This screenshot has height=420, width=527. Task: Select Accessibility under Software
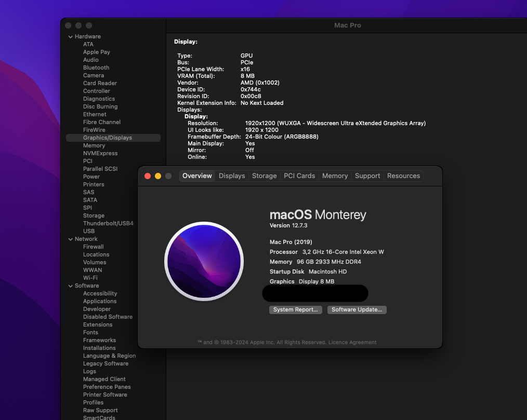[100, 293]
